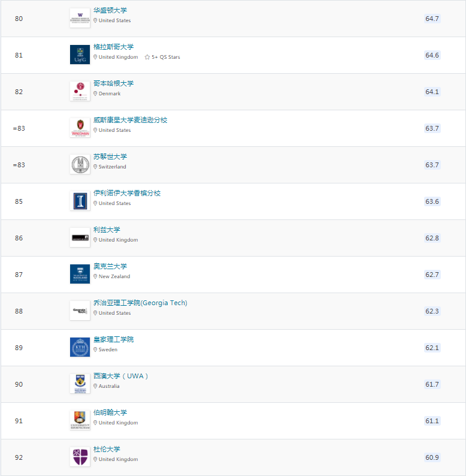Click the Australia country label

point(109,386)
